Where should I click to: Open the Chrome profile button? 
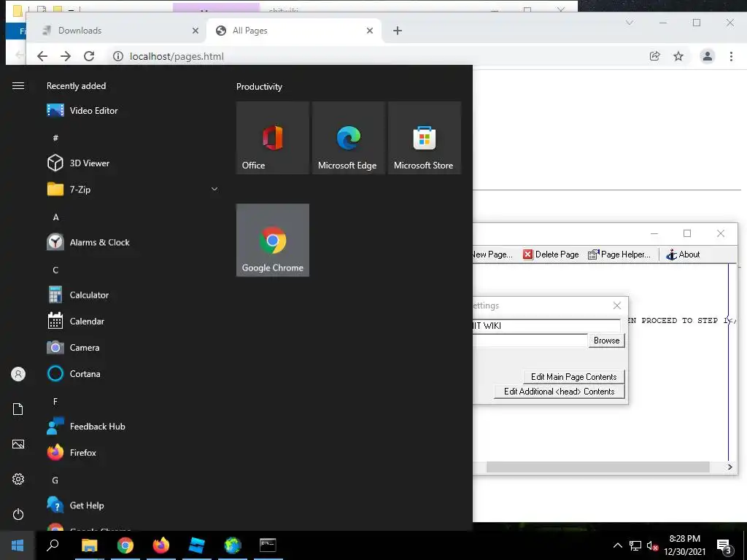(x=708, y=56)
